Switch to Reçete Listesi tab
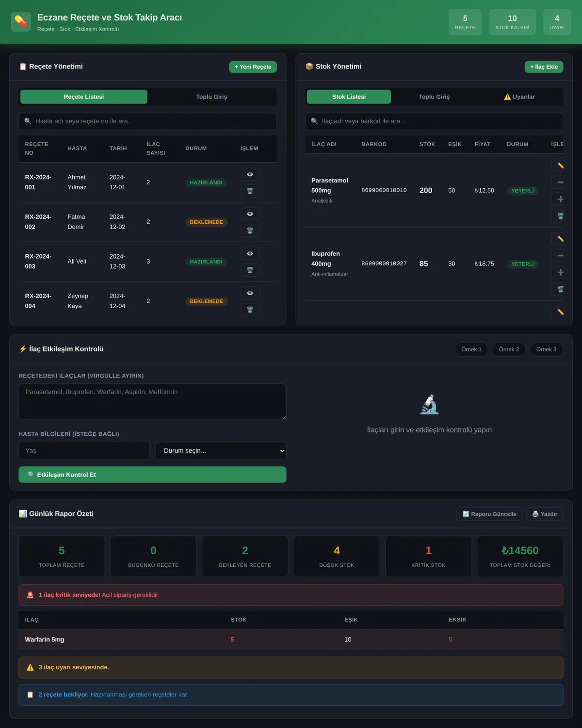Screen dimensions: 582x728 pos(84,97)
